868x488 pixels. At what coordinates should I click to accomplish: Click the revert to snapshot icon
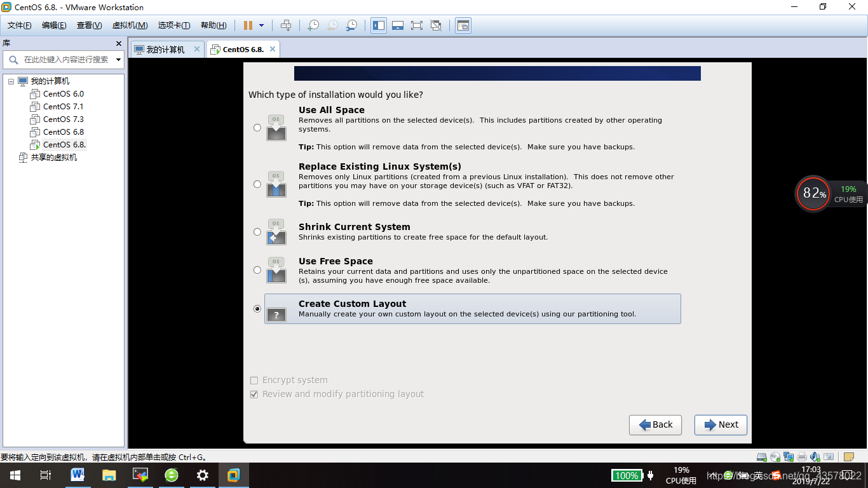pos(332,25)
